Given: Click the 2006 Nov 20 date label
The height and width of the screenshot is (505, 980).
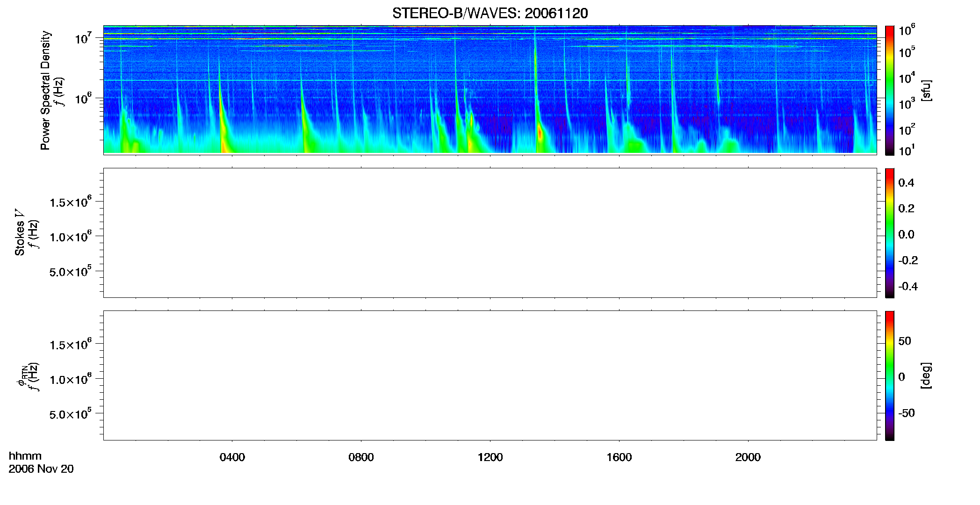Looking at the screenshot, I should click(x=41, y=469).
